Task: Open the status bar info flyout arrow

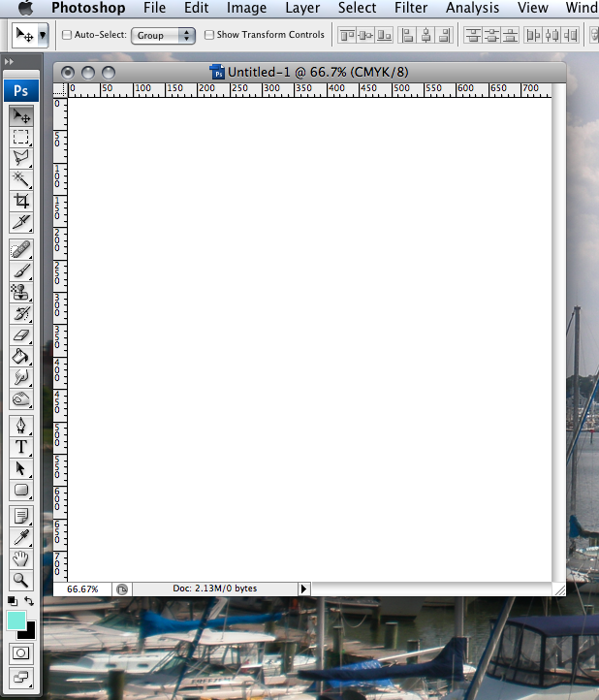Action: 303,589
